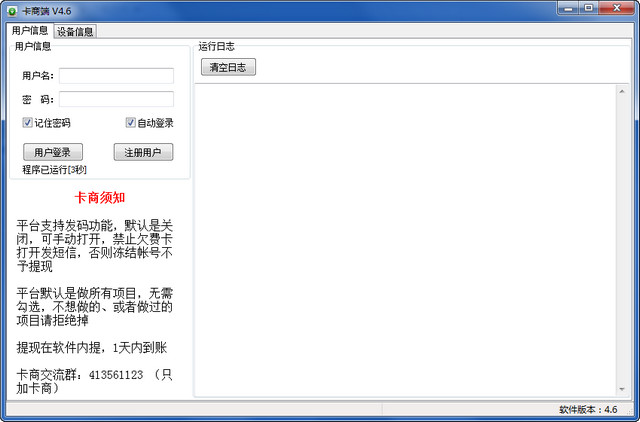The image size is (640, 422).
Task: Uncheck the 记住密码 checkbox
Action: click(x=28, y=123)
